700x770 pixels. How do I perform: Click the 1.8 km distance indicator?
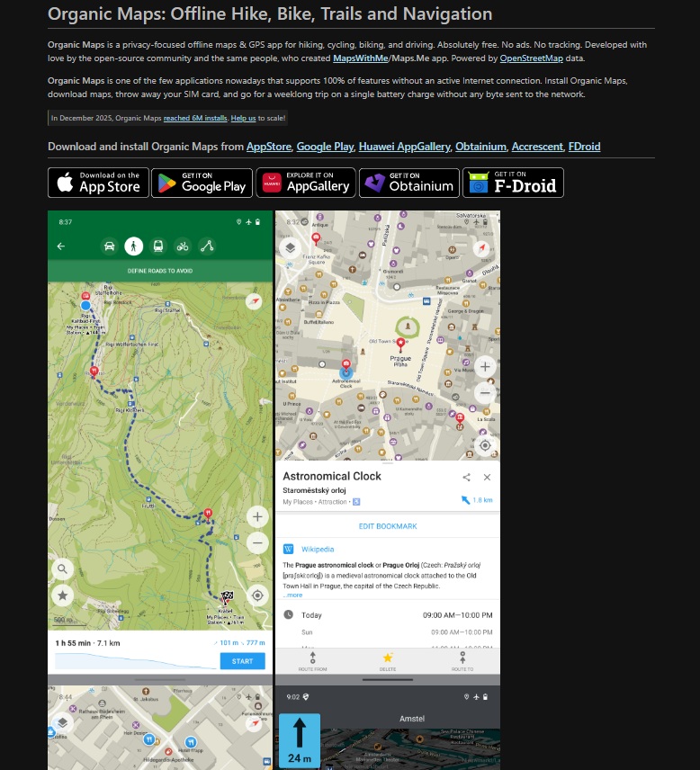(x=477, y=500)
